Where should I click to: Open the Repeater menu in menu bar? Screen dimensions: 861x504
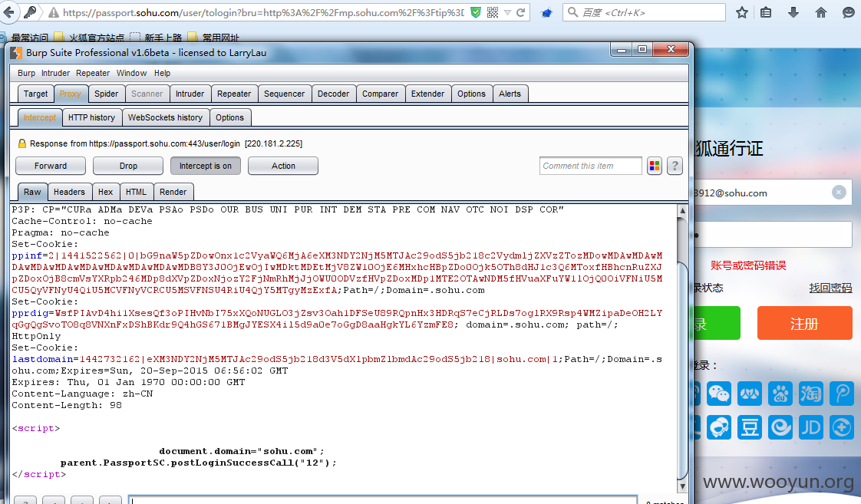pyautogui.click(x=93, y=73)
